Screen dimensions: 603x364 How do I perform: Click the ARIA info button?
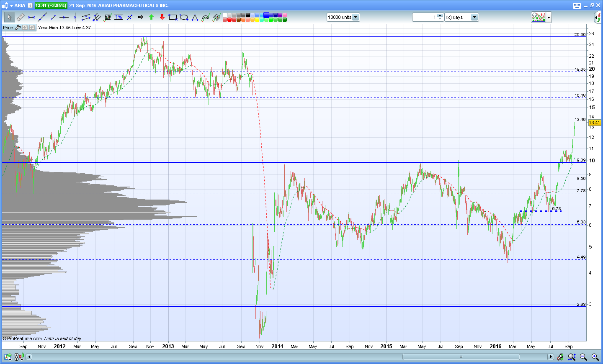[x=30, y=5]
